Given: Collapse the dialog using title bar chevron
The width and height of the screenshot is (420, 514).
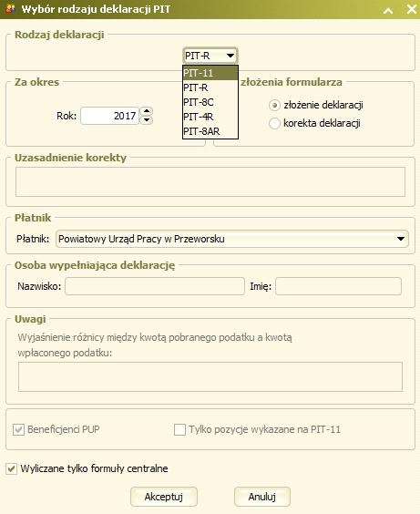Looking at the screenshot, I should (388, 10).
